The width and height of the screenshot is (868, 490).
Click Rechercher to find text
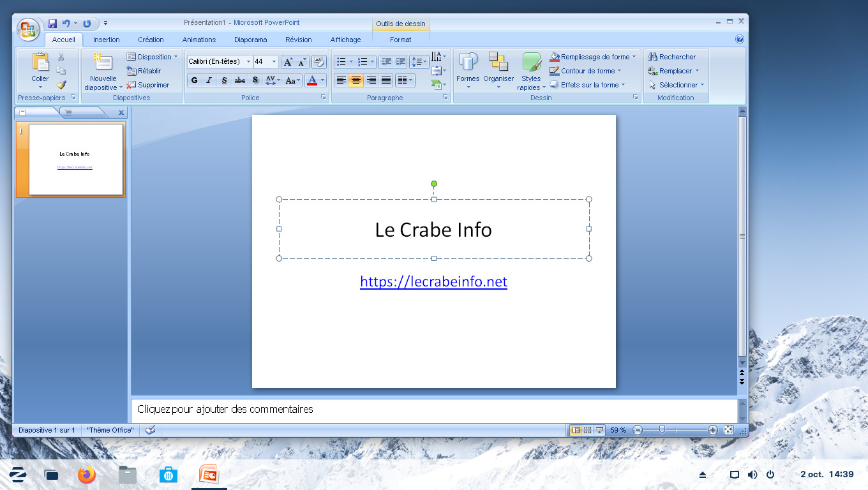(672, 57)
